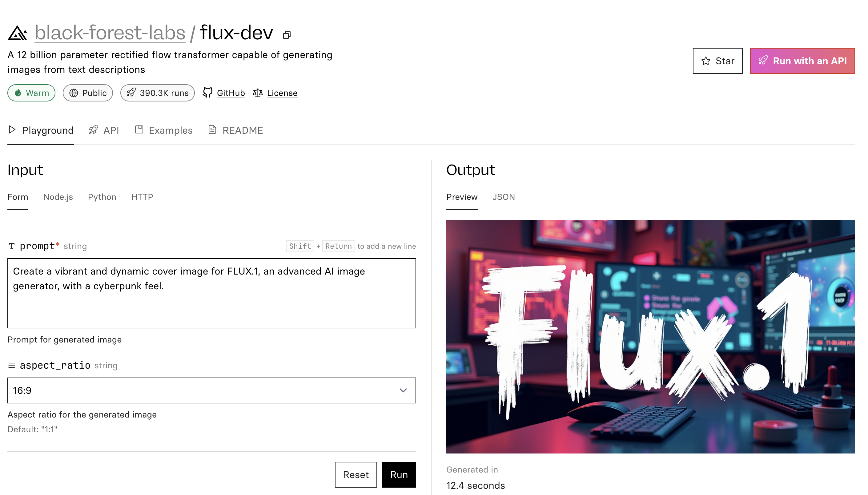View the README tab
Image resolution: width=868 pixels, height=495 pixels.
tap(235, 130)
